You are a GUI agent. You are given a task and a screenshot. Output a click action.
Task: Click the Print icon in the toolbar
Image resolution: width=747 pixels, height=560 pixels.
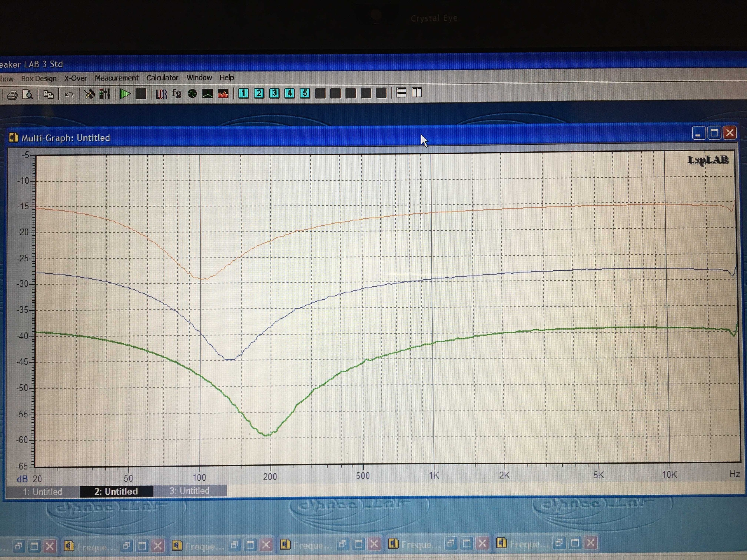point(13,95)
